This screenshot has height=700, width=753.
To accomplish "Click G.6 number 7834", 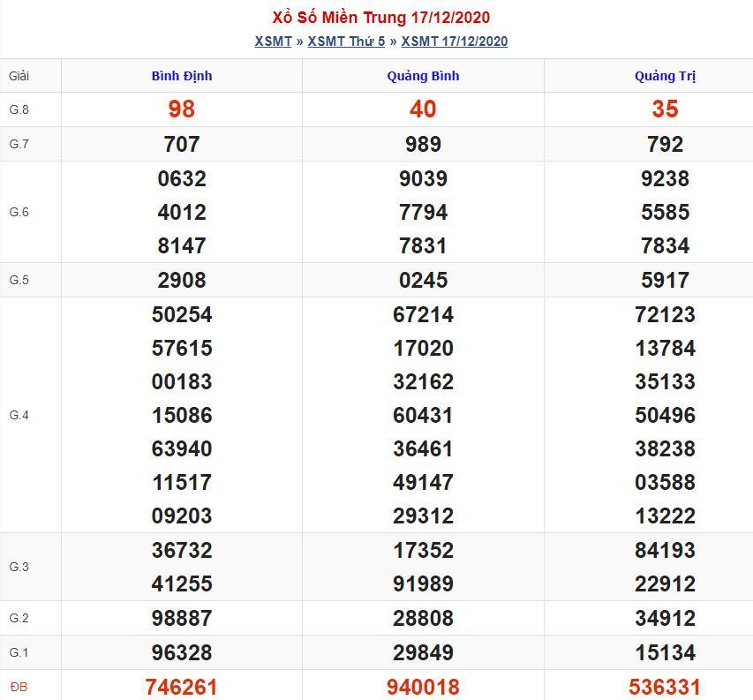I will pyautogui.click(x=665, y=245).
